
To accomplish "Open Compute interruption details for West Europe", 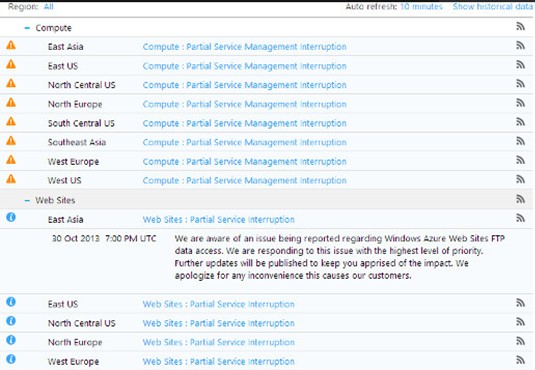I will 245,161.
